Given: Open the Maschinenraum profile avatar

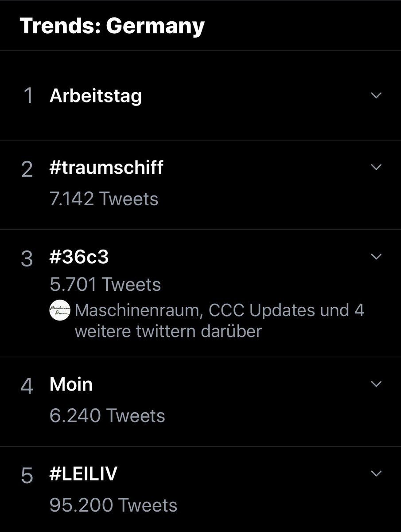Looking at the screenshot, I should (60, 311).
